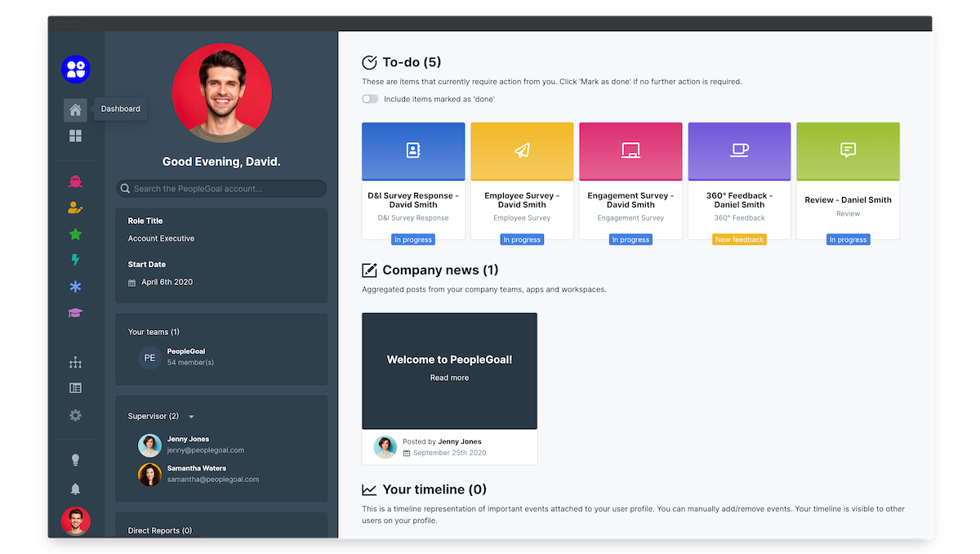Open the settings gear icon
Viewport: 980px width, 554px height.
pyautogui.click(x=75, y=415)
